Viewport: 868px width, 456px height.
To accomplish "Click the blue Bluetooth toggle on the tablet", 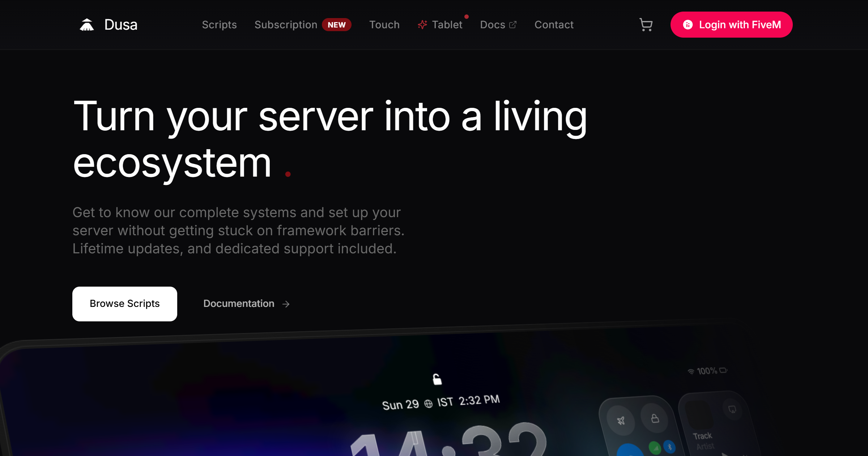I will pyautogui.click(x=669, y=447).
